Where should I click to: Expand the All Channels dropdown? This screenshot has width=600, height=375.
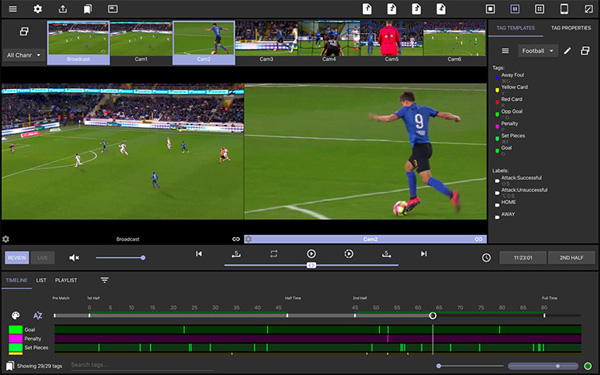24,55
